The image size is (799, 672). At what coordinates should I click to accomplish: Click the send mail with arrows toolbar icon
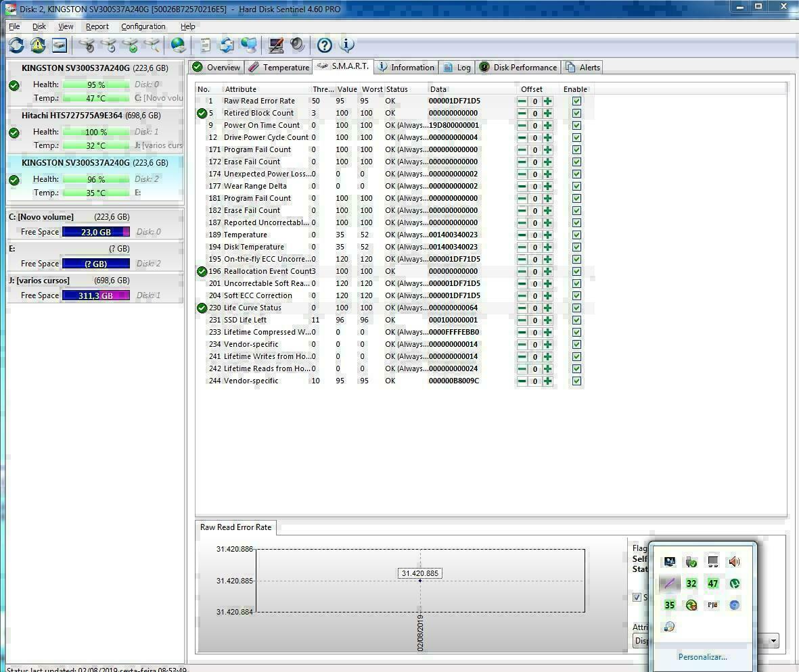227,45
